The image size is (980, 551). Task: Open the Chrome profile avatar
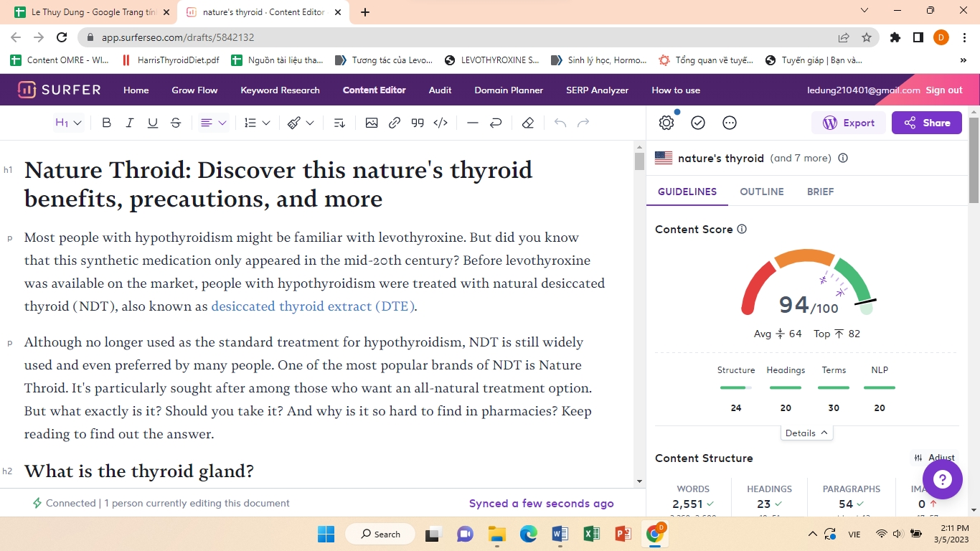[941, 37]
